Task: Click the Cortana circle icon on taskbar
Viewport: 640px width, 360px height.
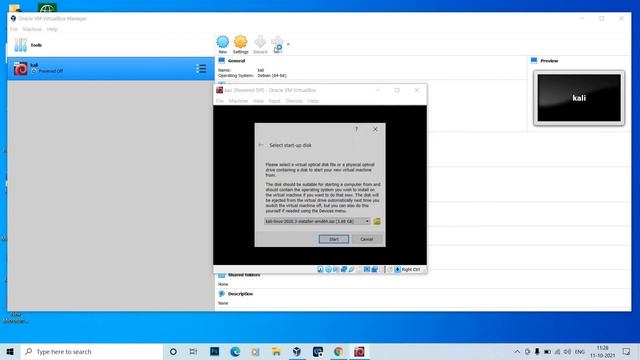Action: click(173, 351)
